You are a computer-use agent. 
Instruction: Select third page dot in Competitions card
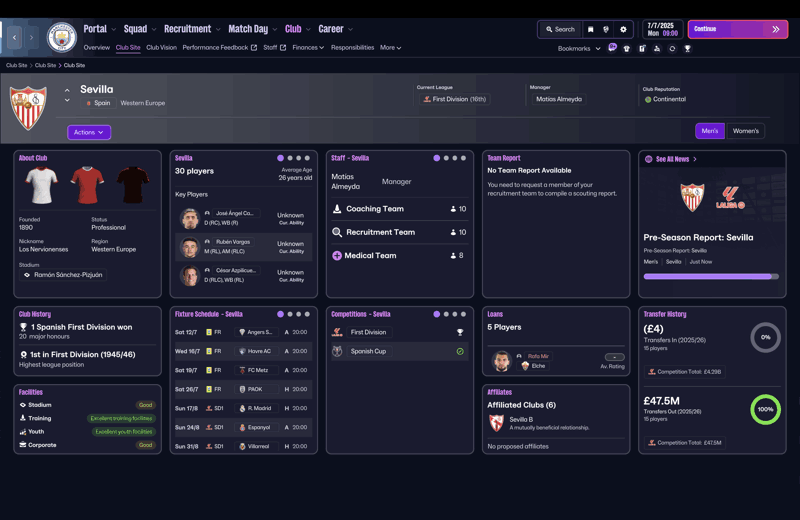[455, 314]
